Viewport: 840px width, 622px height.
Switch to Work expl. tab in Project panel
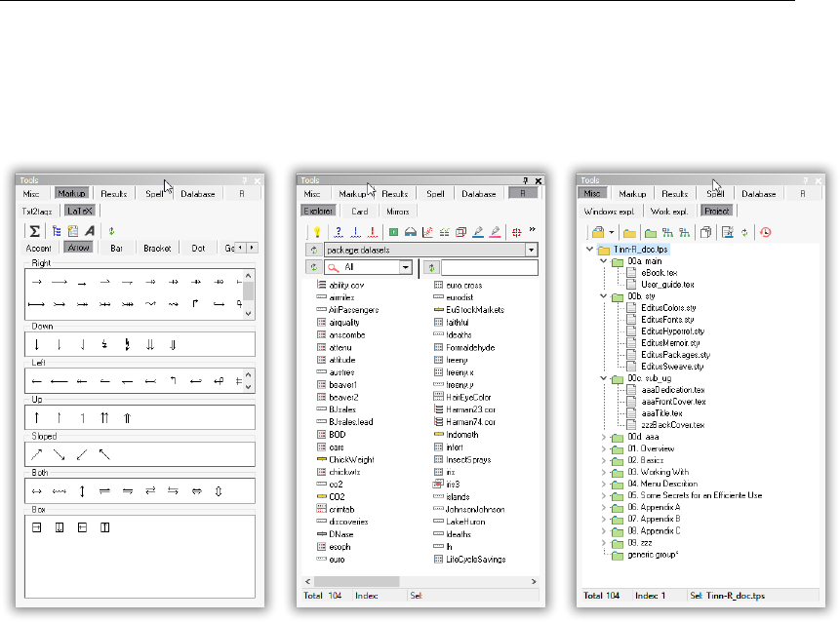tap(668, 212)
